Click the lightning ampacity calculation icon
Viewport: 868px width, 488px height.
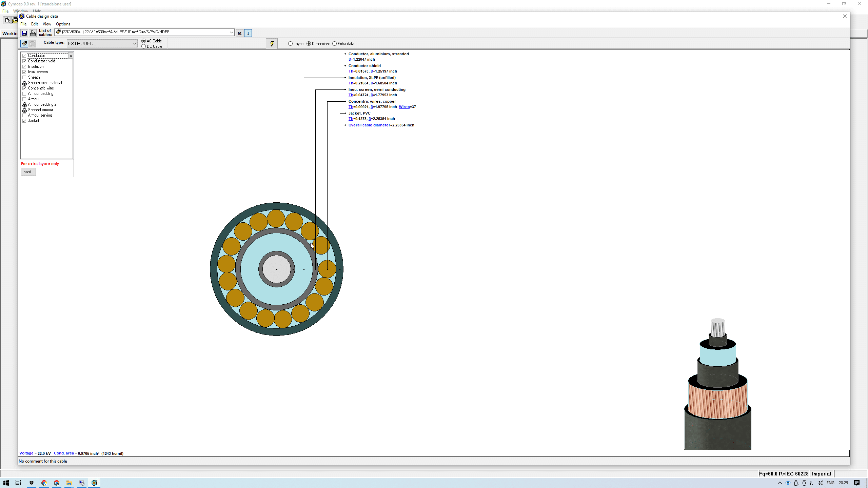pos(272,43)
